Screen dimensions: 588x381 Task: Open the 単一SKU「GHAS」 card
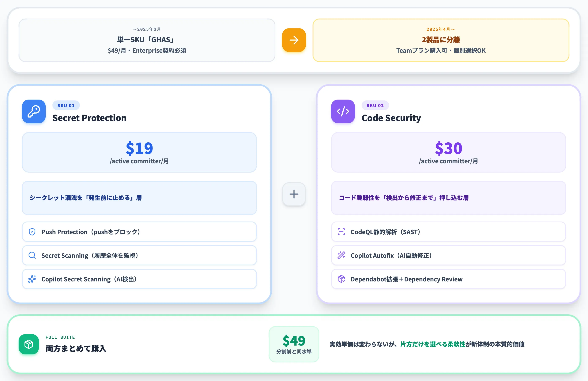147,40
